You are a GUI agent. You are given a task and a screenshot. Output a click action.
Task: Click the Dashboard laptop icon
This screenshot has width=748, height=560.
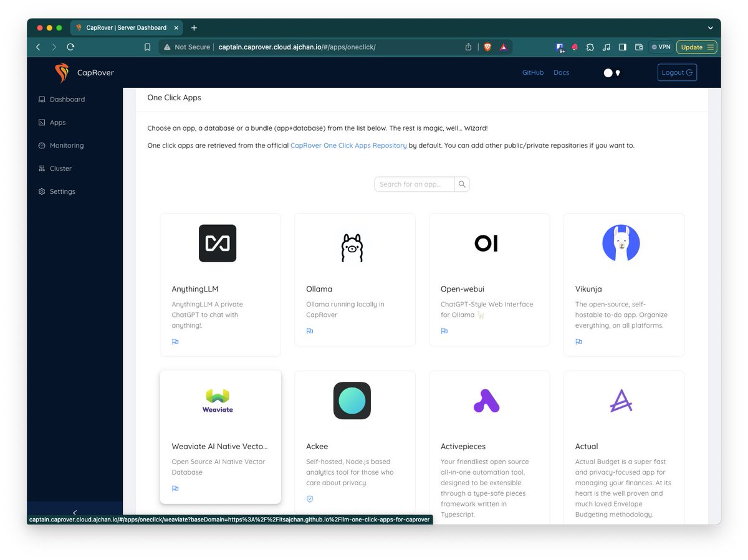pyautogui.click(x=42, y=100)
